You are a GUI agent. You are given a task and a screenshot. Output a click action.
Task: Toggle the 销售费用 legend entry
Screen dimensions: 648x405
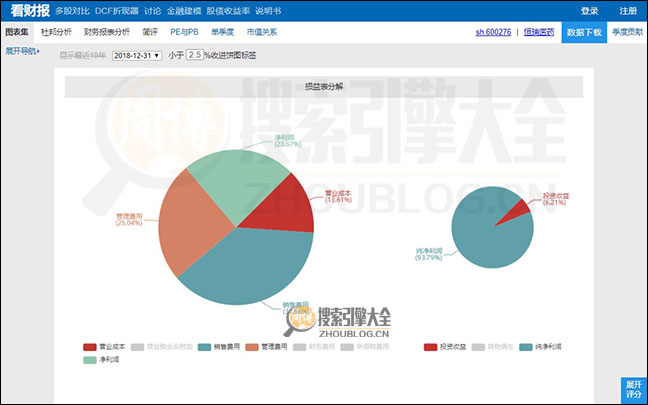click(x=219, y=347)
